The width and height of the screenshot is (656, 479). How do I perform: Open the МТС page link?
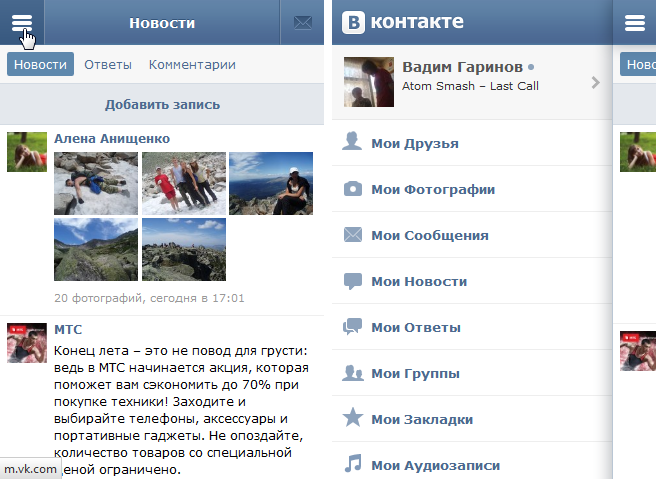click(x=68, y=329)
